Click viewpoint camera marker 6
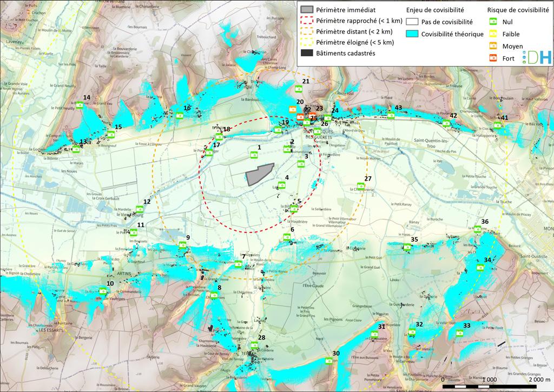Screen dimensions: 554x392 (287, 237)
